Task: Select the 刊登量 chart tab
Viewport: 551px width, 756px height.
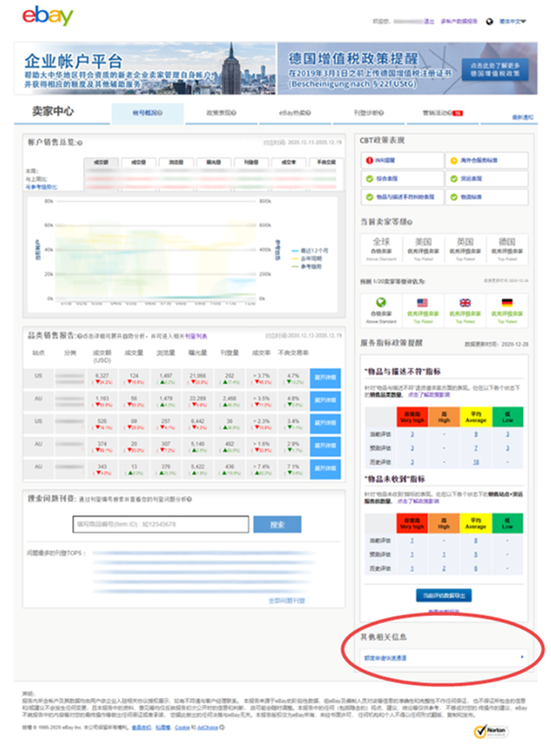Action: pos(251,162)
